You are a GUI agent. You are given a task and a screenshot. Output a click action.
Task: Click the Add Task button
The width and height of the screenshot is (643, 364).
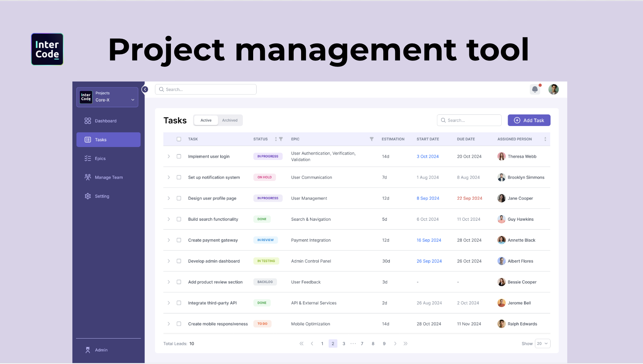529,120
